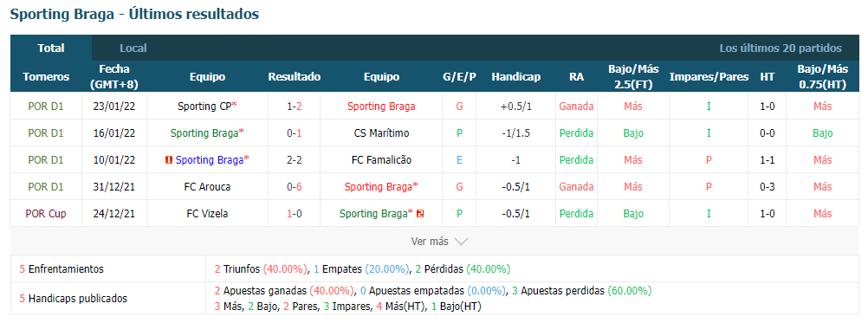Open Los últimos 20 partidos selector
This screenshot has width=868, height=323.
coord(781,48)
